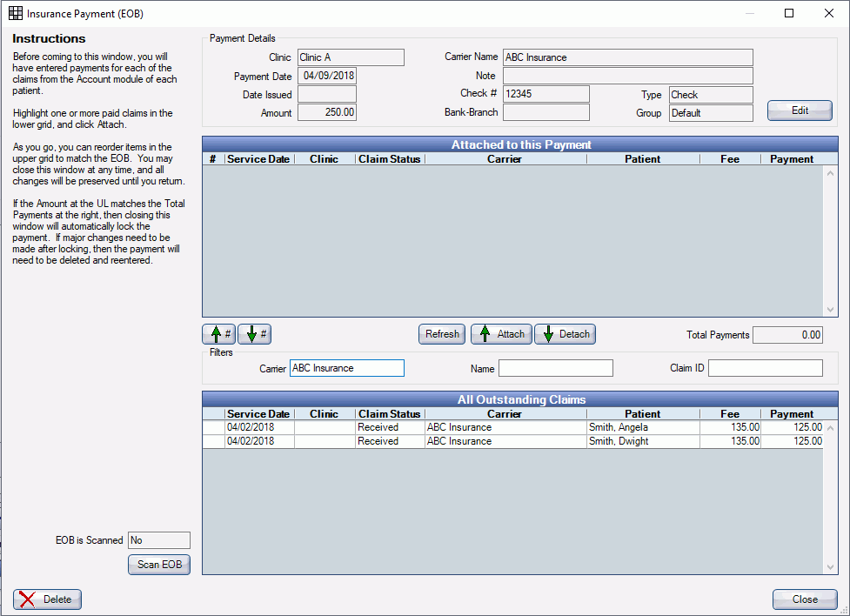Click the Carrier Name field ABC Insurance

pos(628,57)
